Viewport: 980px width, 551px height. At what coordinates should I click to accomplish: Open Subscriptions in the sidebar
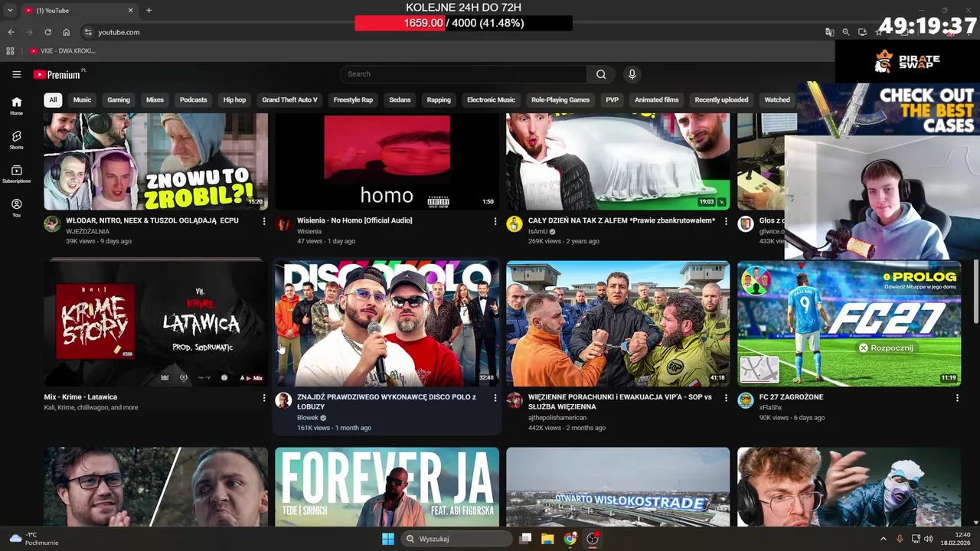[16, 174]
